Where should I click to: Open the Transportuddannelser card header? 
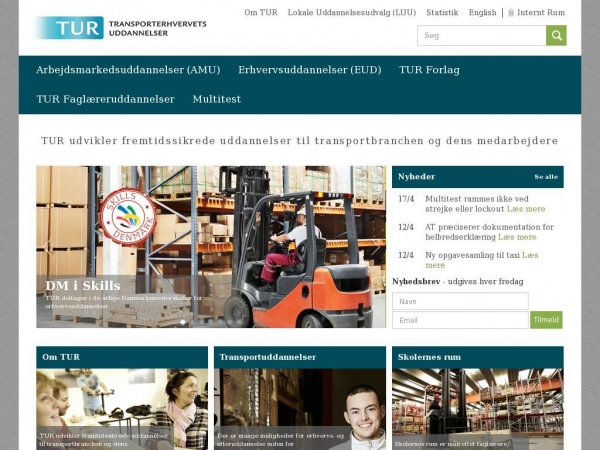(x=300, y=357)
